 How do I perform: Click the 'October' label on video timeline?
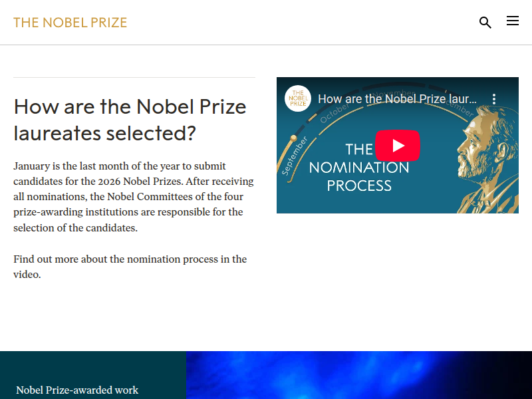click(334, 113)
